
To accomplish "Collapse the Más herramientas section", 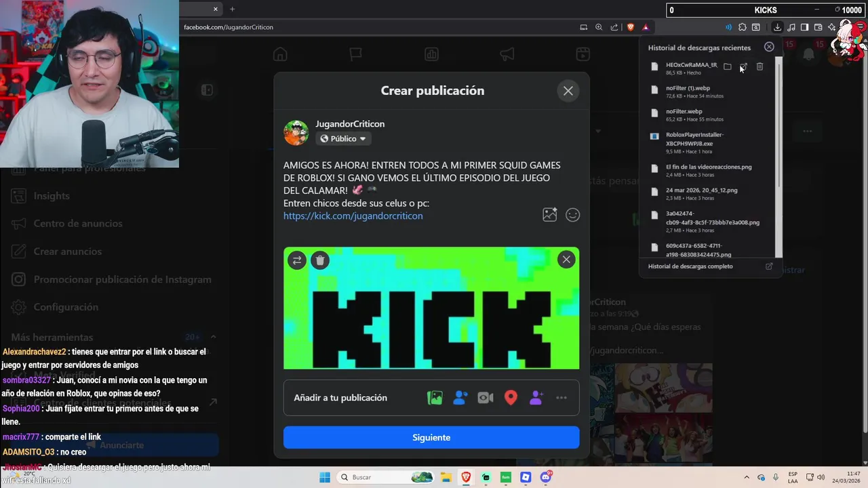I will [x=213, y=337].
